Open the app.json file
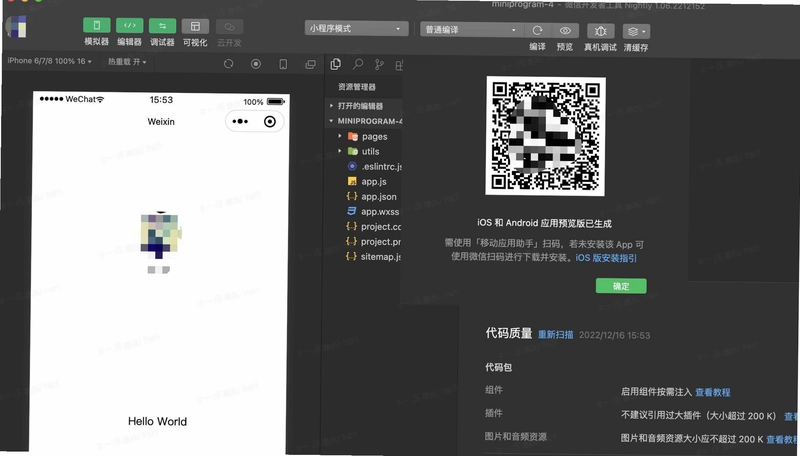The height and width of the screenshot is (456, 800). point(372,196)
